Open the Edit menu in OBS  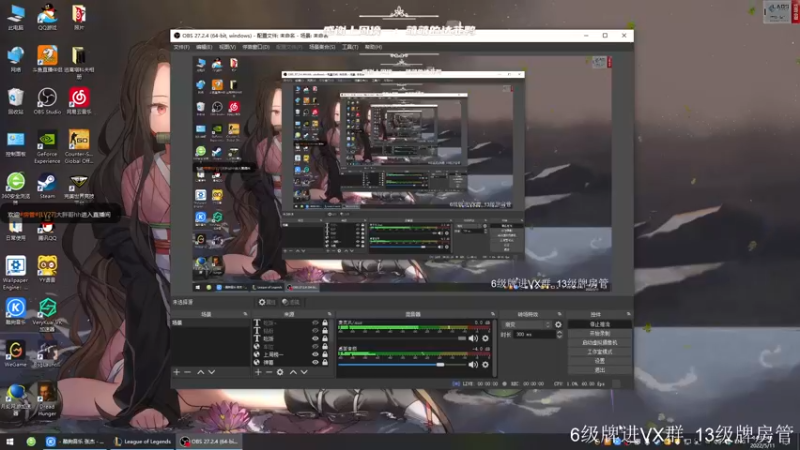pos(204,47)
